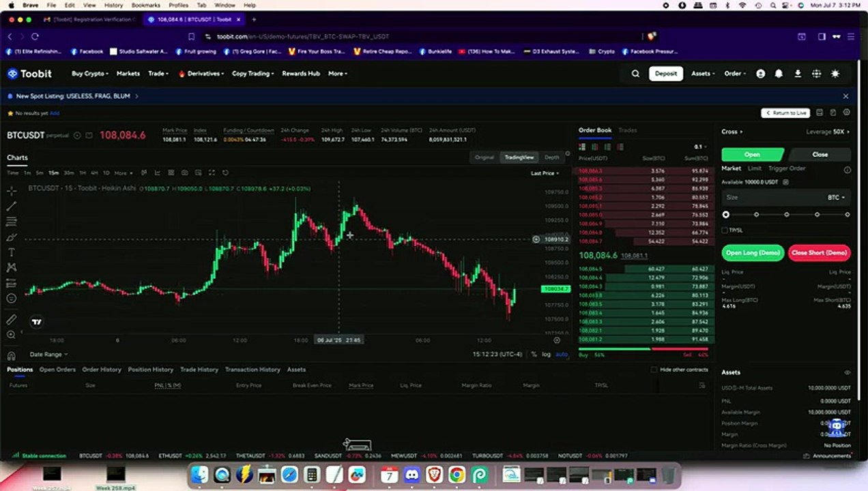Select the ruler measure tool
This screenshot has width=868, height=491.
[x=11, y=319]
